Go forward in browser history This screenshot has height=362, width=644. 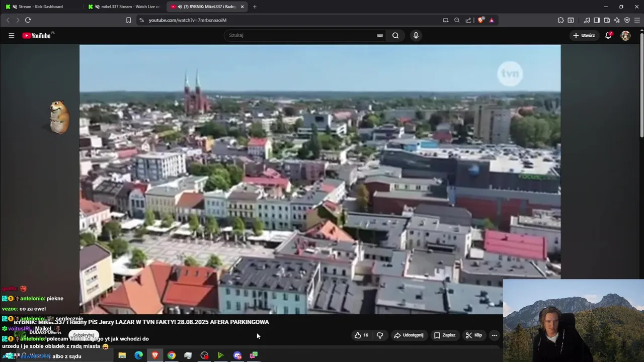pyautogui.click(x=18, y=20)
